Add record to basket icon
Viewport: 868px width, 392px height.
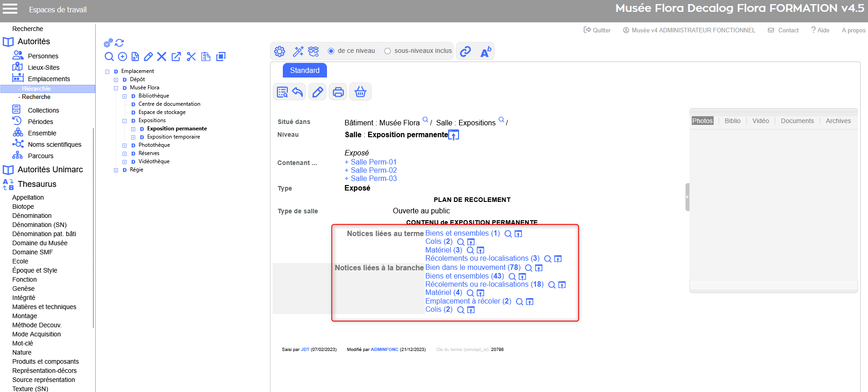[x=360, y=92]
